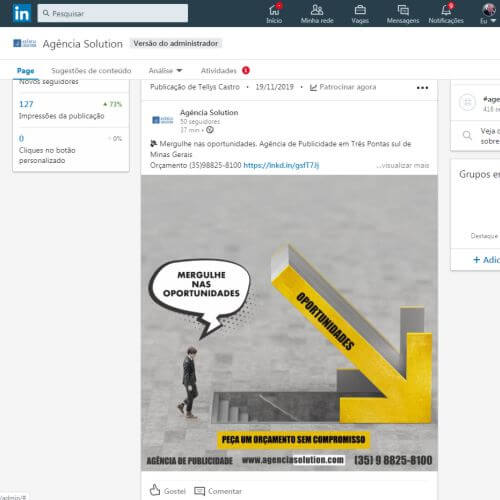500x500 pixels.
Task: Open the Atividades tab
Action: tap(225, 71)
